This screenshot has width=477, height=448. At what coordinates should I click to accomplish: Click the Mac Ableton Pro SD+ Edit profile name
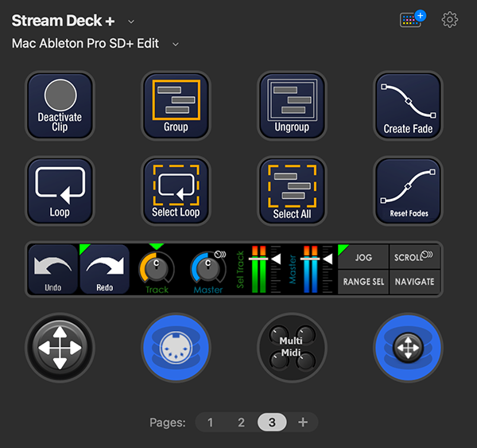[x=85, y=44]
